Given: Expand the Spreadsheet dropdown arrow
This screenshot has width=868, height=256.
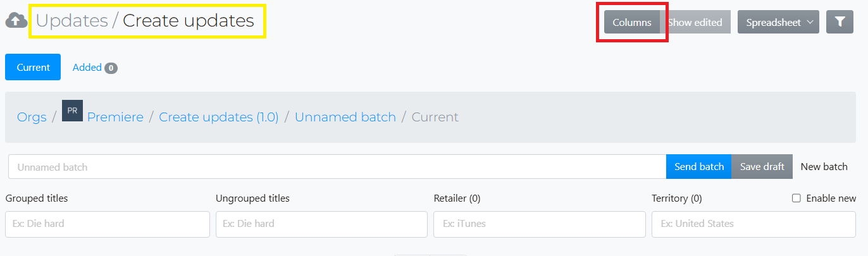Looking at the screenshot, I should click(810, 22).
